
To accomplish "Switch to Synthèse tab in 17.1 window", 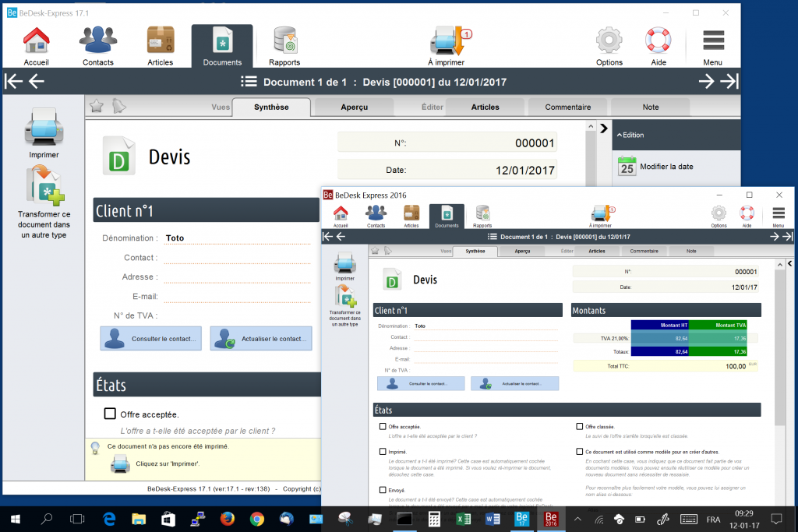I will (x=271, y=107).
